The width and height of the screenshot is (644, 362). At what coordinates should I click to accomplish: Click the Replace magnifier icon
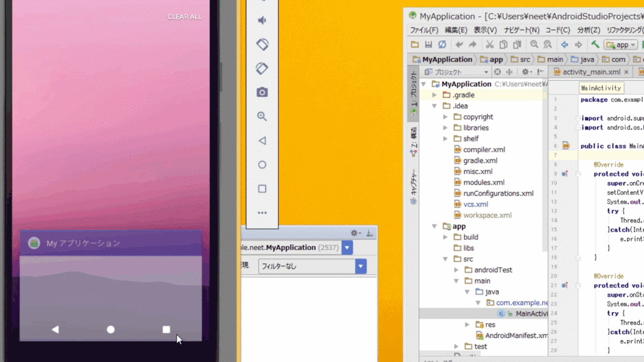click(x=548, y=45)
